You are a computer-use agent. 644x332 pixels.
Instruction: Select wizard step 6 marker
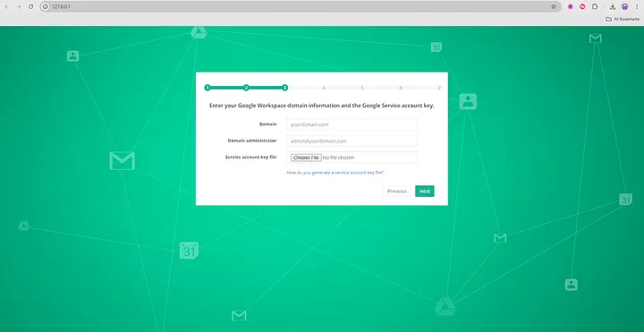[x=401, y=88]
